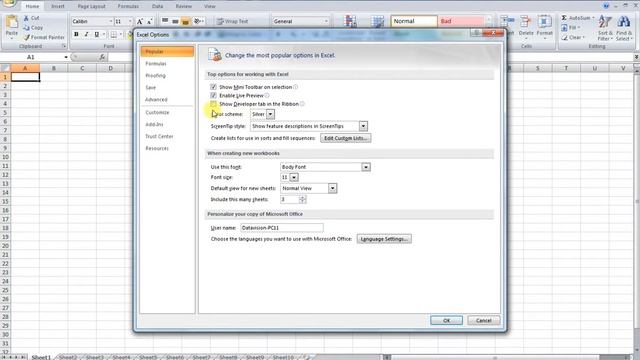Click the Shrink Font icon
This screenshot has height=360, width=640.
[149, 22]
